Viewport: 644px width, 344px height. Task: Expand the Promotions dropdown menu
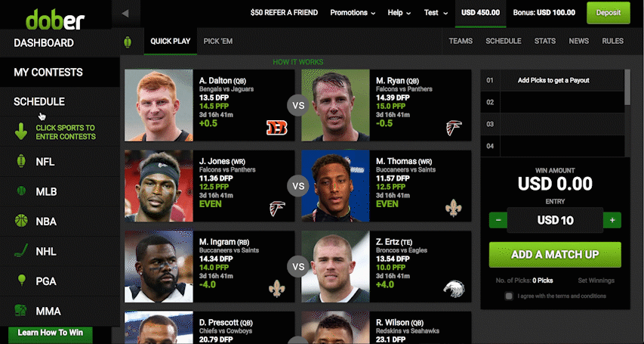(353, 13)
